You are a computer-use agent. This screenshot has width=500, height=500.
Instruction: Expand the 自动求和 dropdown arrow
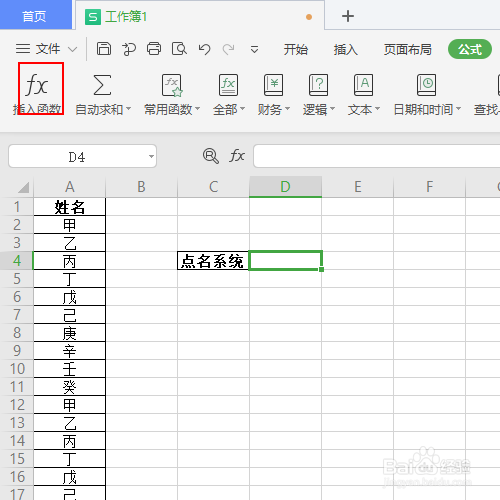click(128, 109)
